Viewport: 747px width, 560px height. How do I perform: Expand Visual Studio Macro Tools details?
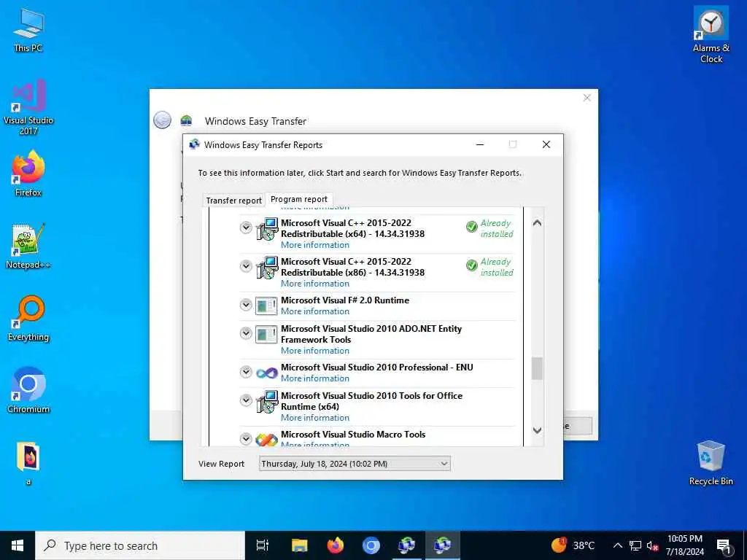pyautogui.click(x=246, y=438)
